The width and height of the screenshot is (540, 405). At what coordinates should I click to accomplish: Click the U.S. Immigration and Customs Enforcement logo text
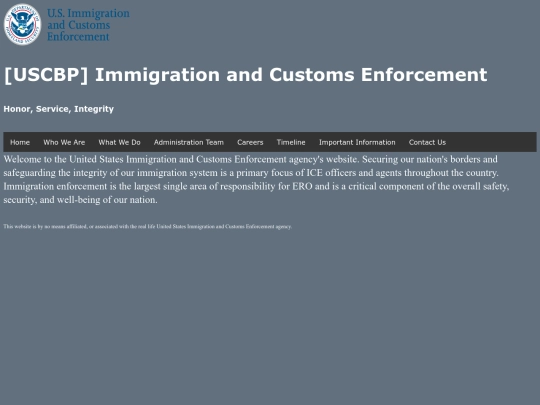click(88, 25)
